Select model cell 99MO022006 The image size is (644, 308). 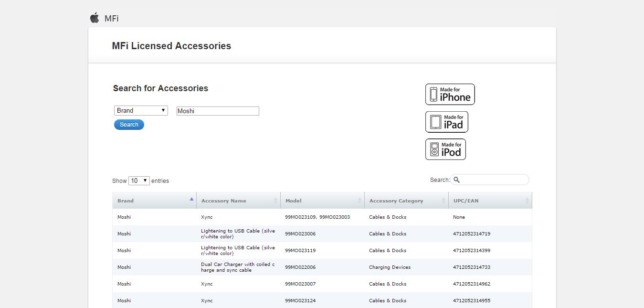tap(300, 267)
